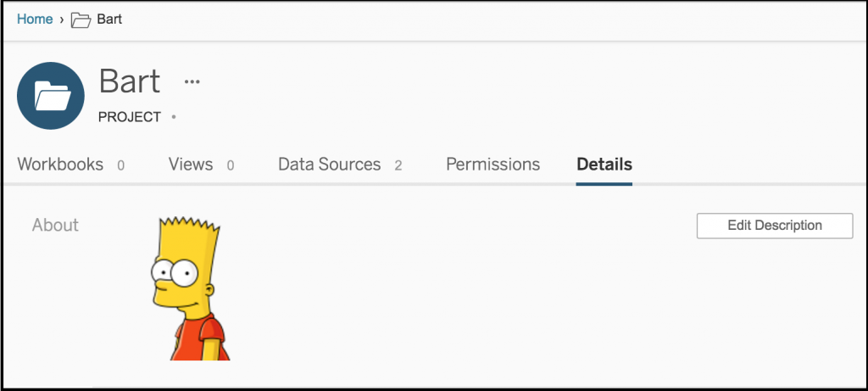Switch to the Views tab

(191, 165)
